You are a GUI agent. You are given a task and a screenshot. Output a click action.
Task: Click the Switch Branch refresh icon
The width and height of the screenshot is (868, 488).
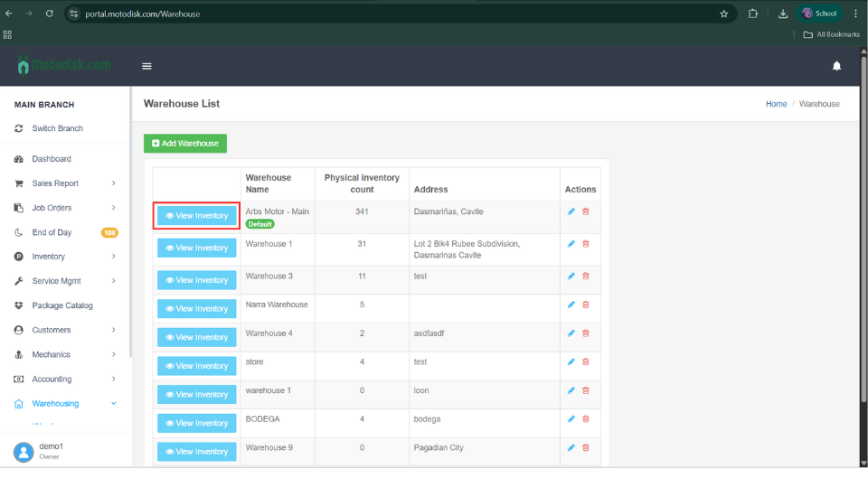(19, 128)
